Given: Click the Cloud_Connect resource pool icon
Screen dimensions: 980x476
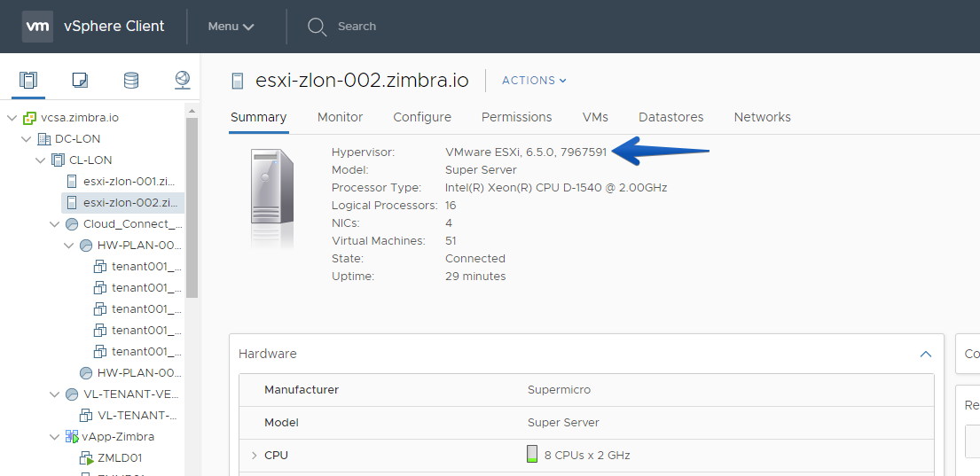Looking at the screenshot, I should (72, 224).
